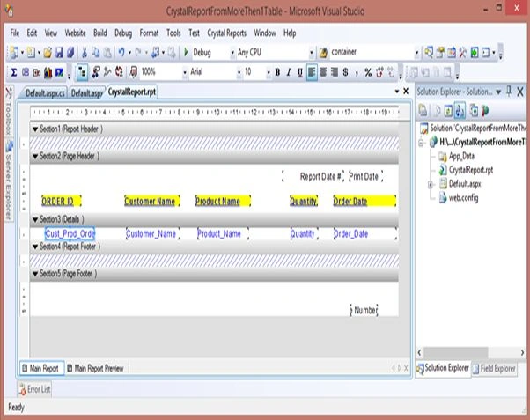Click the Nest Related Files icon
Viewport: 530px width, 420px height.
(460, 111)
